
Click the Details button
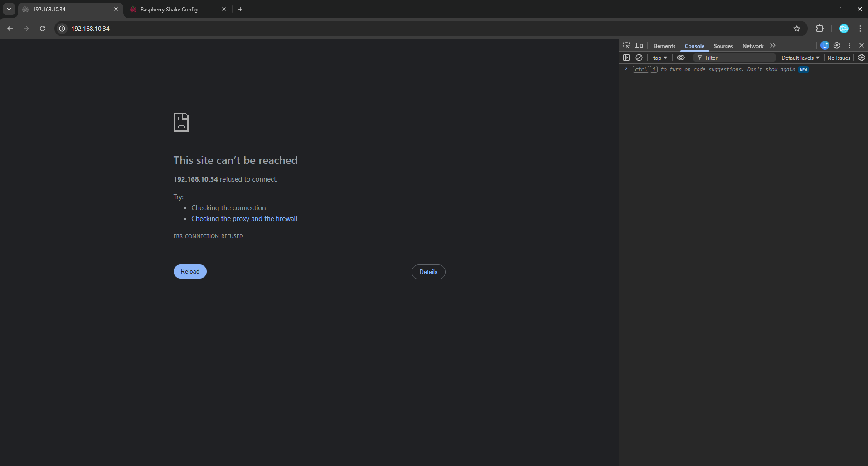pyautogui.click(x=428, y=272)
